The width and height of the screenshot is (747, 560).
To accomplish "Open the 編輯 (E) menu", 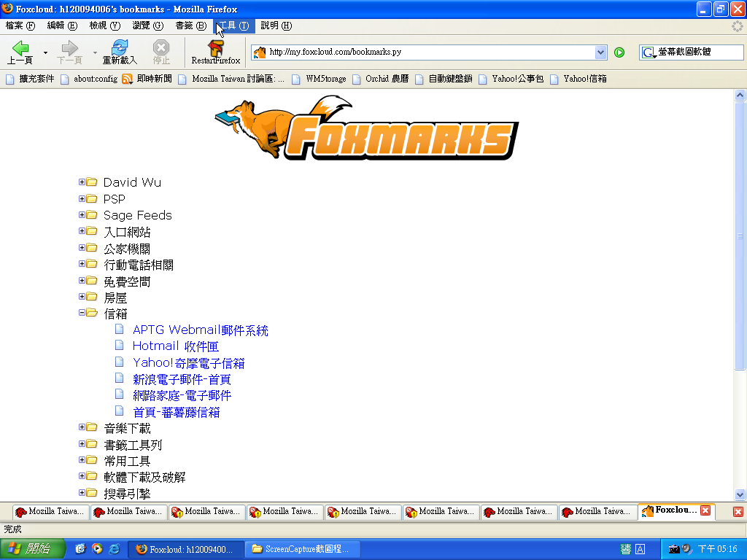I will point(62,26).
